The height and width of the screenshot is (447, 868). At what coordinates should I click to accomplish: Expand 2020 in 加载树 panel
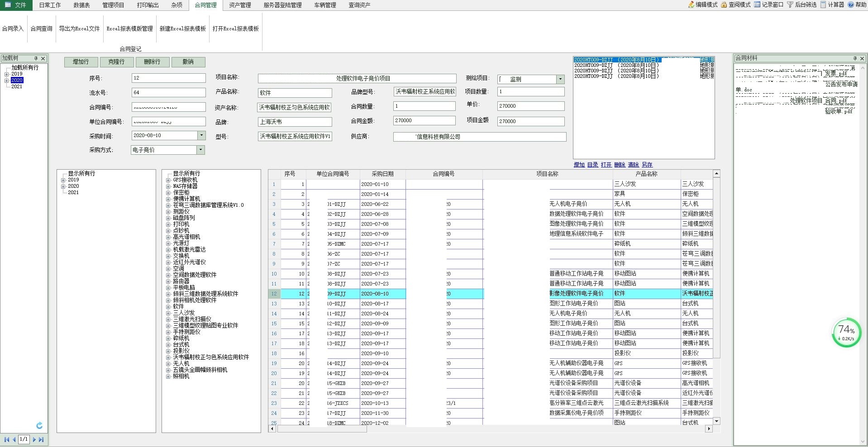pyautogui.click(x=7, y=80)
